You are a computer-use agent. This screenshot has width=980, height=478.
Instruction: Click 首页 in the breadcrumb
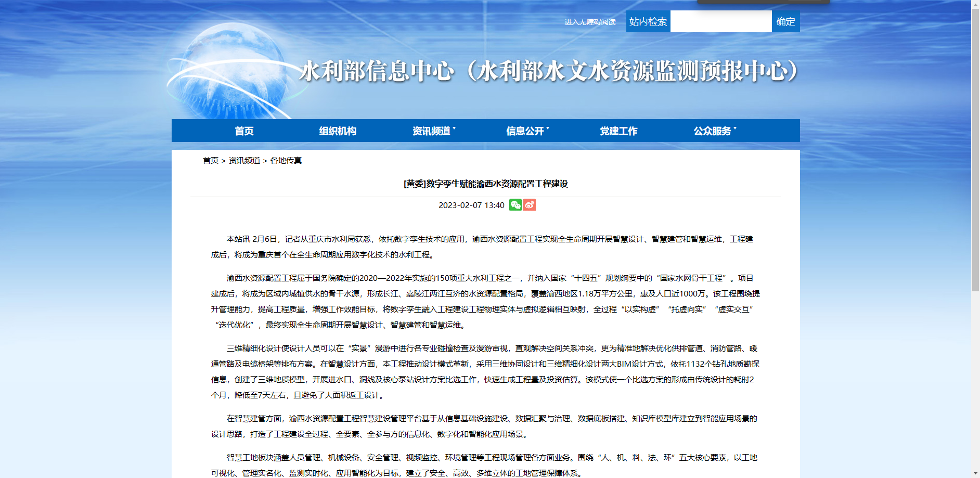coord(211,160)
